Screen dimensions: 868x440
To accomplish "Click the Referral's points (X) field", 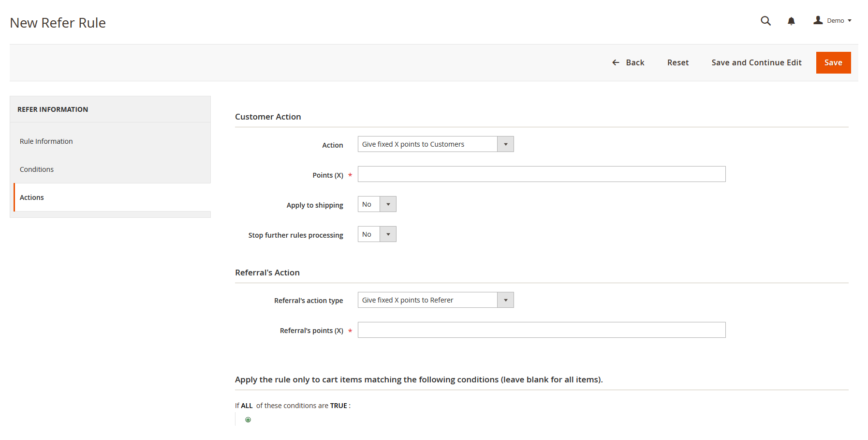I will pyautogui.click(x=541, y=330).
